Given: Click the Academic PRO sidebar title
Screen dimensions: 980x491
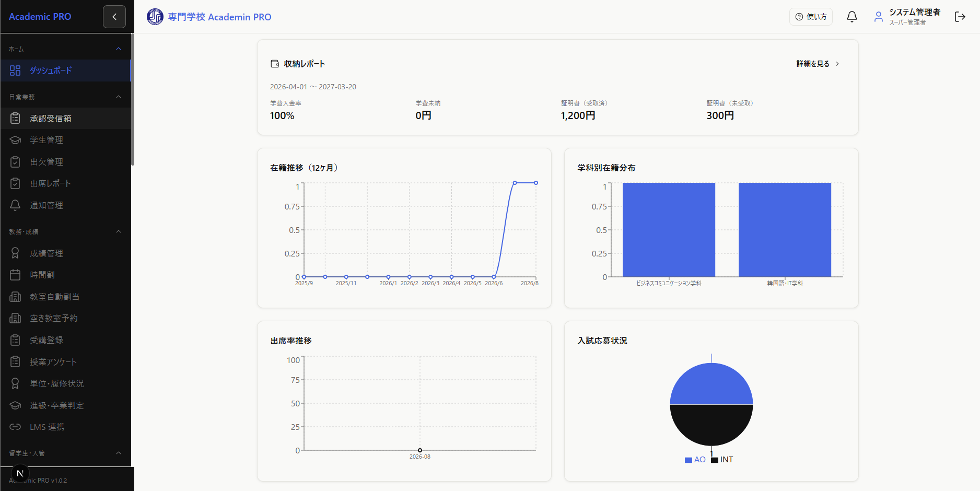Looking at the screenshot, I should (40, 17).
